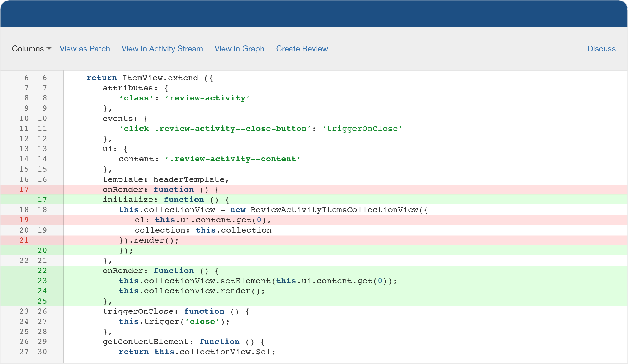628x364 pixels.
Task: Click the Columns dropdown icon
Action: [x=49, y=48]
